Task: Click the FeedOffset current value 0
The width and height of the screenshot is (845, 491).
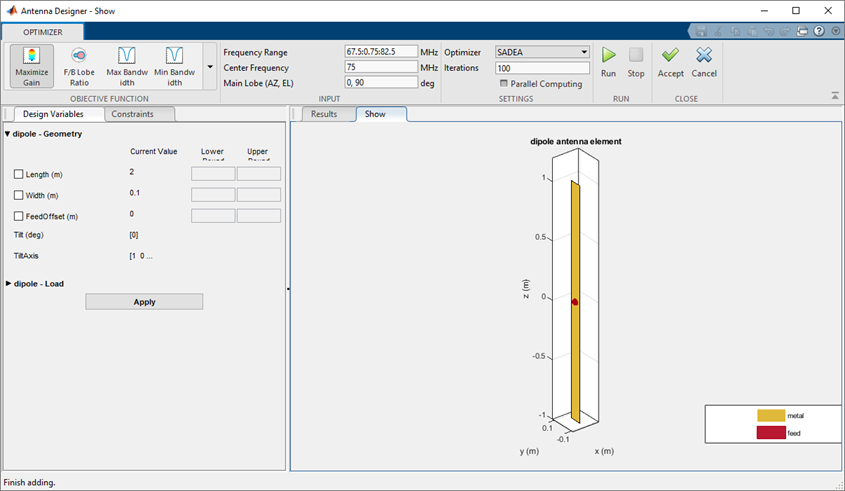Action: click(131, 214)
